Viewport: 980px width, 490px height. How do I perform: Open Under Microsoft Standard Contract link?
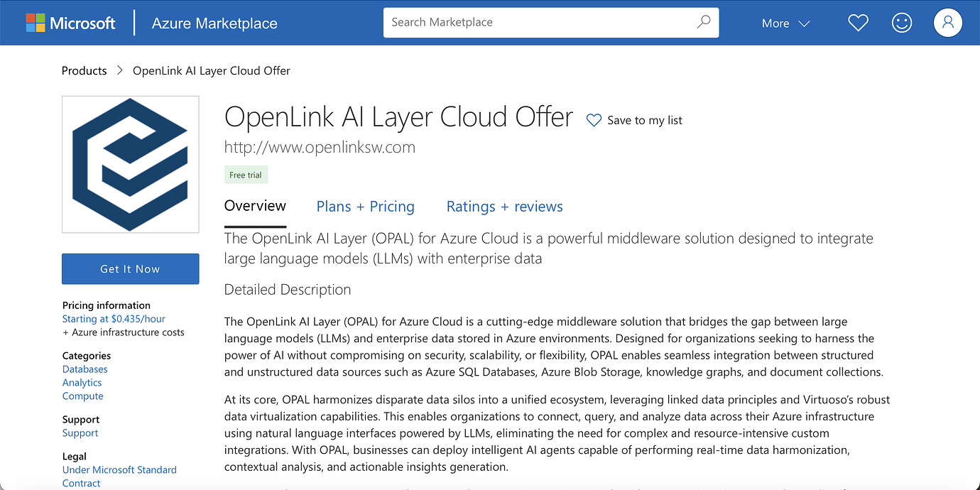point(119,477)
